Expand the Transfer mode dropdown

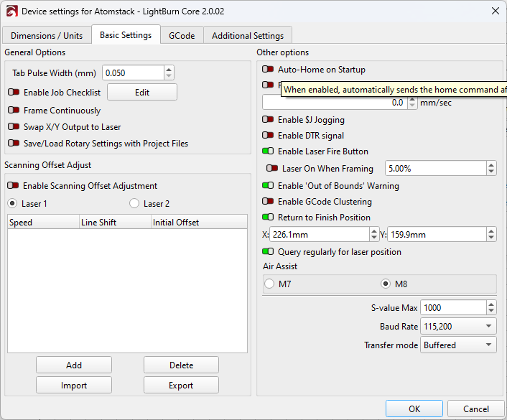click(x=458, y=345)
